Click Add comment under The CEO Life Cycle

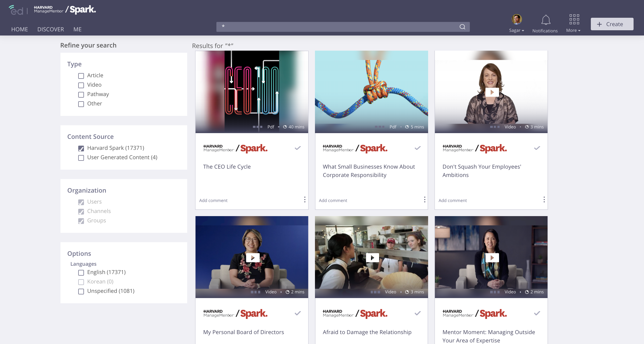click(213, 200)
